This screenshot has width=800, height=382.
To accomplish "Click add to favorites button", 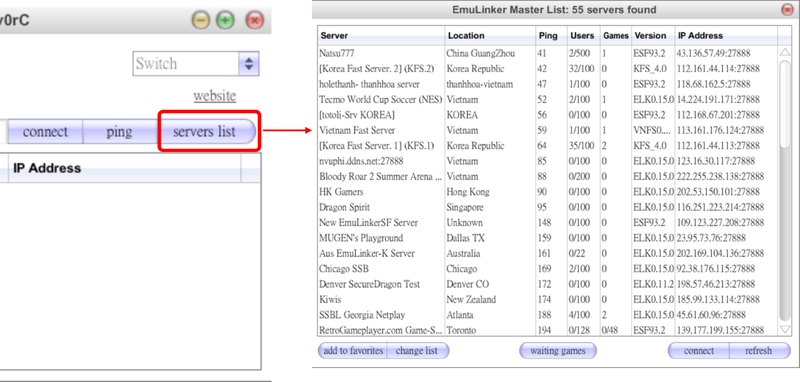I will click(353, 351).
